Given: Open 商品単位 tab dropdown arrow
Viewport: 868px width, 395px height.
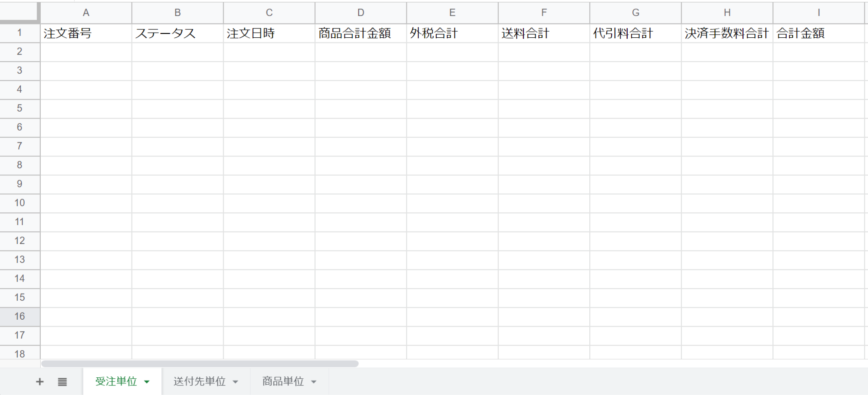Looking at the screenshot, I should (x=314, y=382).
